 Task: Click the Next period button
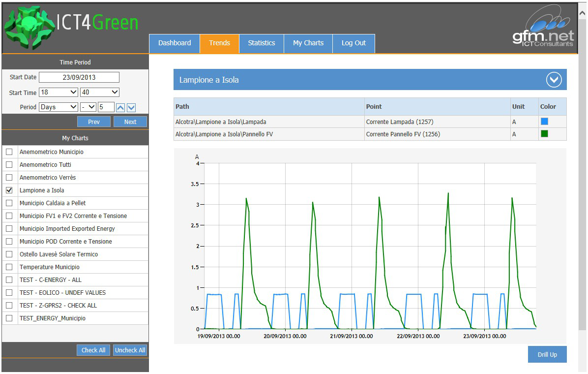[x=130, y=122]
